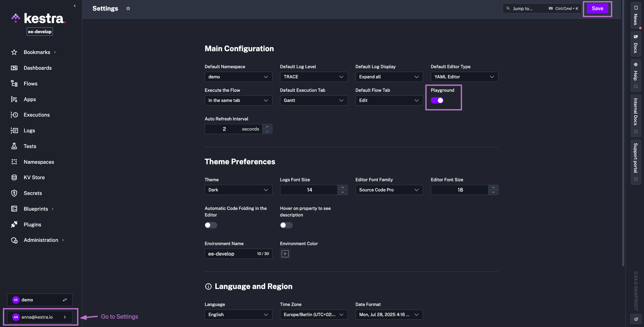Increase the Auto Refresh Interval seconds
The height and width of the screenshot is (327, 644).
[x=267, y=126]
